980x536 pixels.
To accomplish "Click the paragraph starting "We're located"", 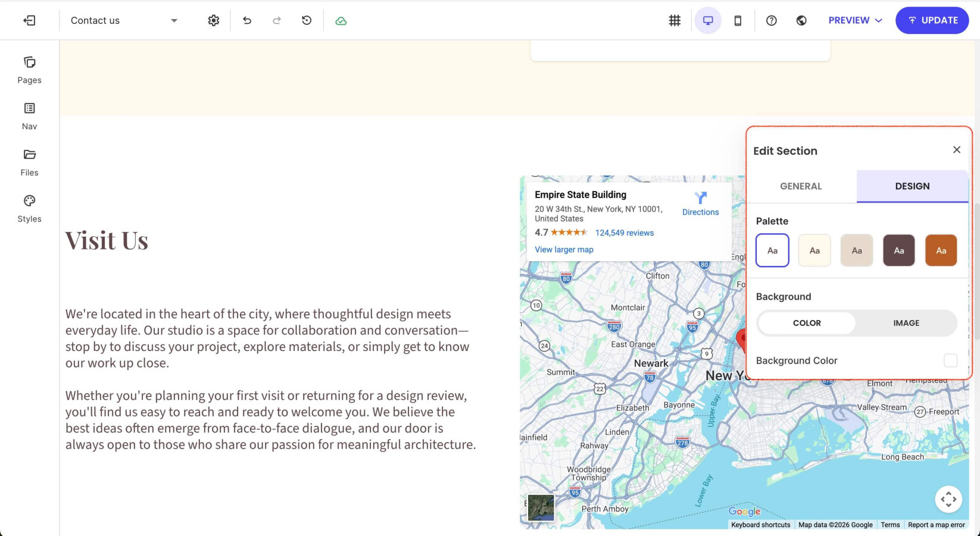I will 267,338.
